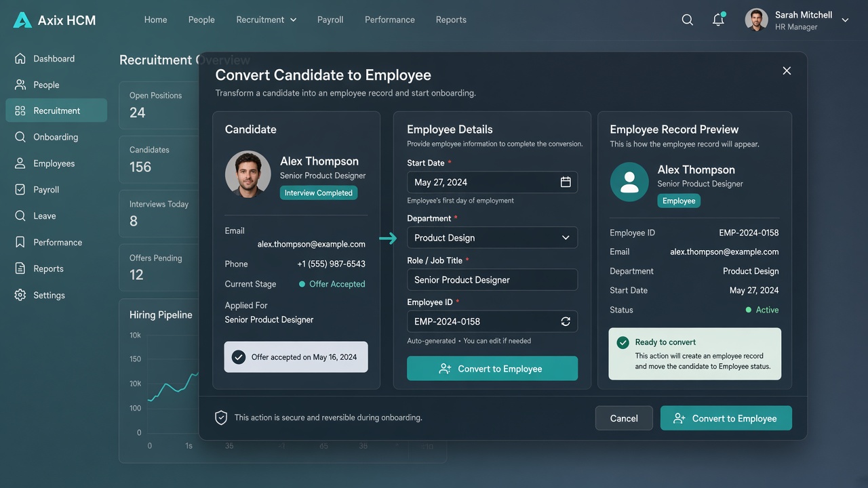Click the Role / Job Title input field

pos(492,280)
